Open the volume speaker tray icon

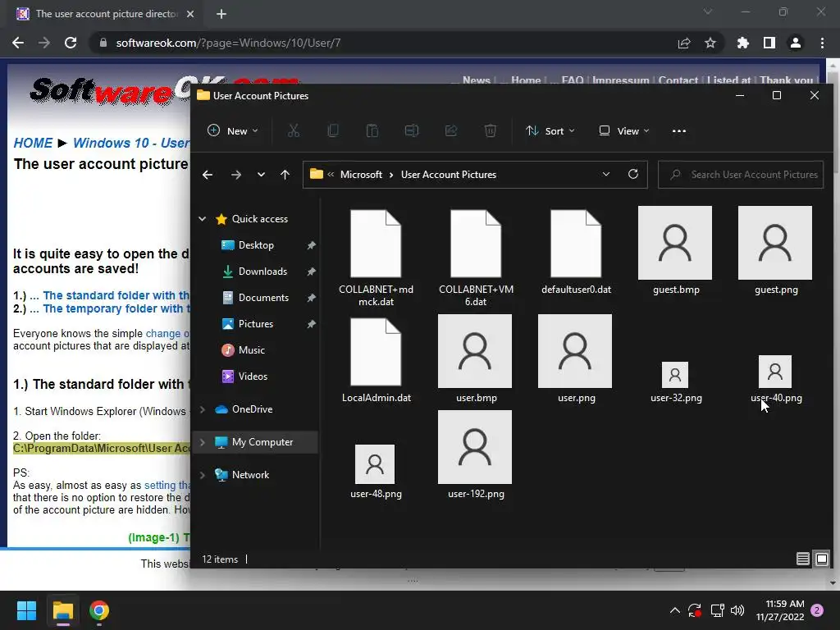pyautogui.click(x=737, y=610)
